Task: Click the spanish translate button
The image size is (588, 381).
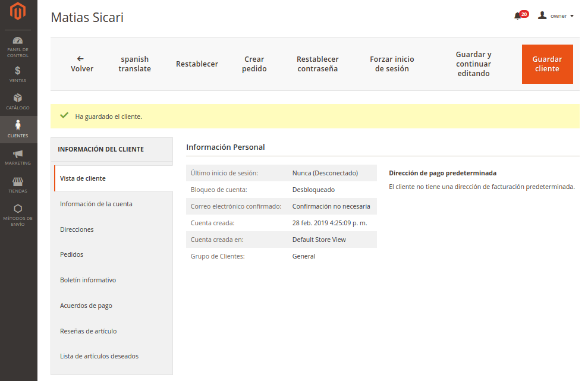Action: point(134,64)
